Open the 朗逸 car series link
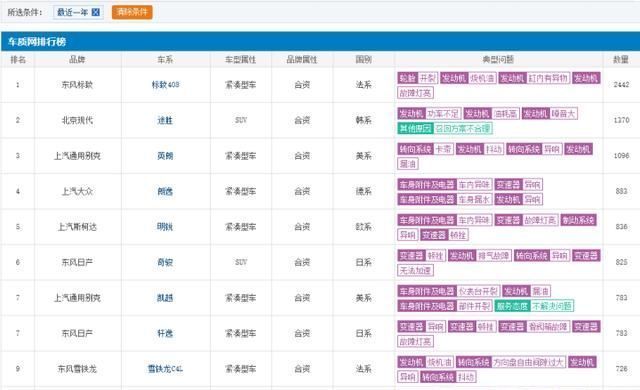This screenshot has height=390, width=640. [165, 191]
